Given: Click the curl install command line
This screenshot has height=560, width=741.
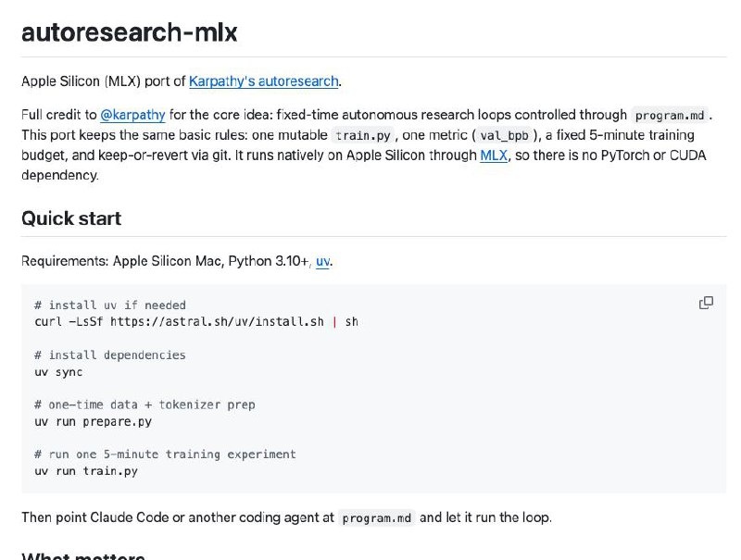Looking at the screenshot, I should point(196,322).
